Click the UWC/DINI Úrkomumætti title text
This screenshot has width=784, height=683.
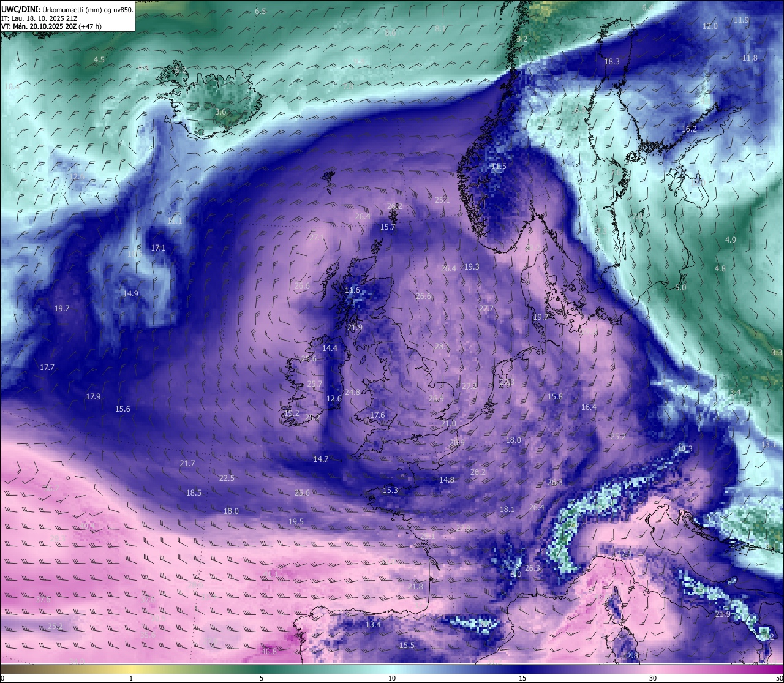click(x=67, y=10)
